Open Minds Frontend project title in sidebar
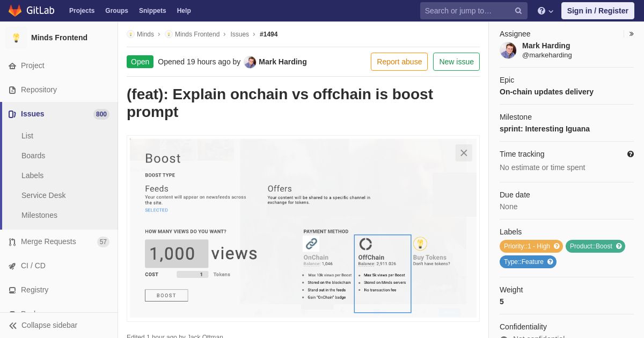Viewport: 644px width, 338px height. point(59,38)
